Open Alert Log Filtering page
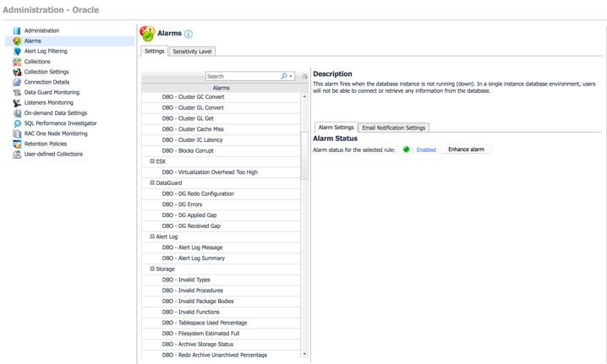The height and width of the screenshot is (364, 607). (46, 51)
